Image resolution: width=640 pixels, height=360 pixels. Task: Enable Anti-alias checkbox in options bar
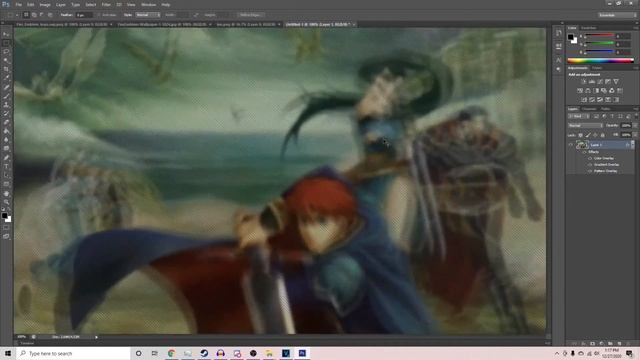pyautogui.click(x=99, y=15)
